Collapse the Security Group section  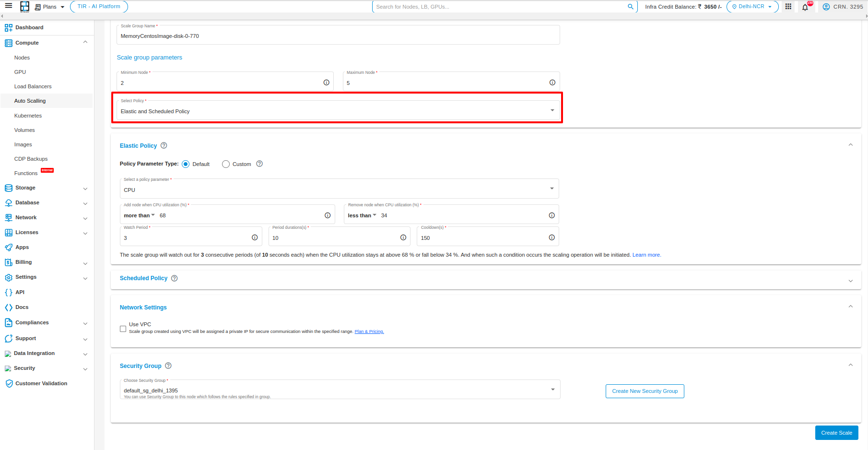(x=851, y=365)
